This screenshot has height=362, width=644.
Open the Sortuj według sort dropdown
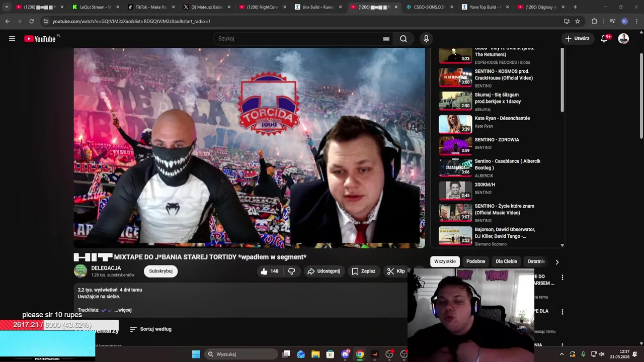150,329
